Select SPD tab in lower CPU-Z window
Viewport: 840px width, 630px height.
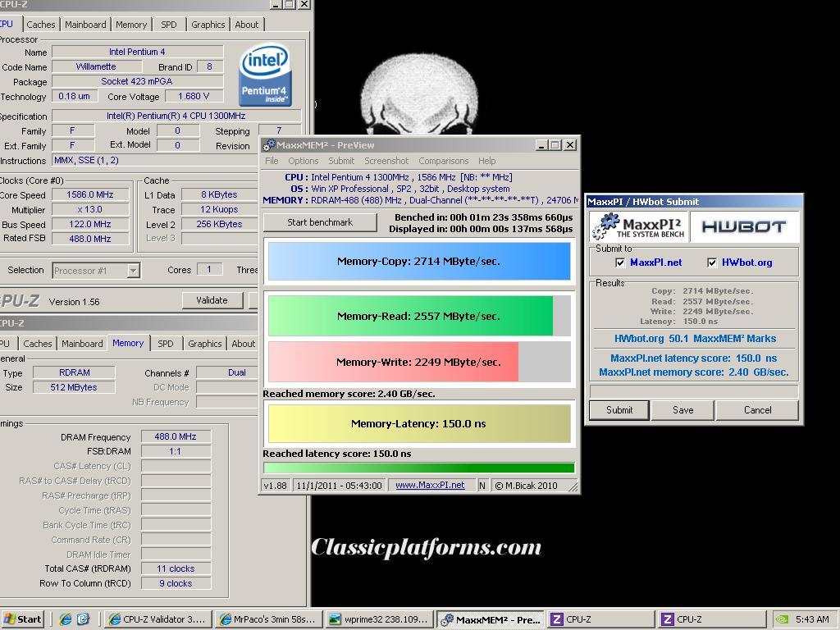pyautogui.click(x=166, y=344)
